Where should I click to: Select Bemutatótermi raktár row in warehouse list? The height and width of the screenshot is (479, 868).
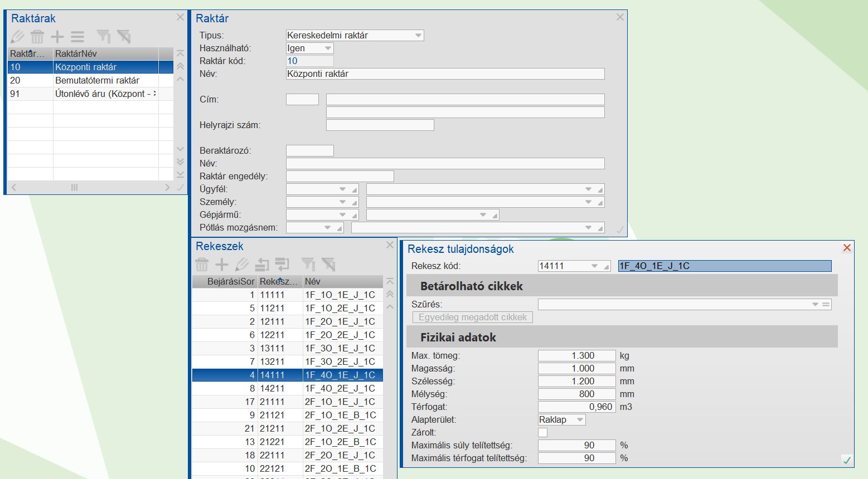(97, 80)
